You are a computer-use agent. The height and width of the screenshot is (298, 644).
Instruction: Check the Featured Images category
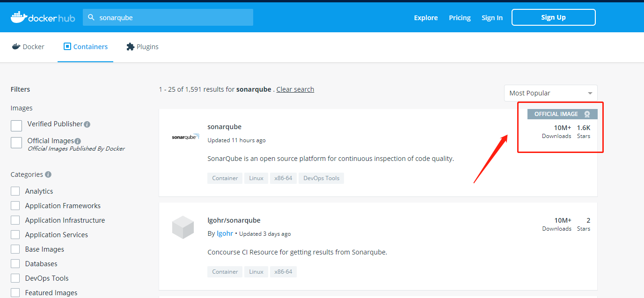click(15, 292)
